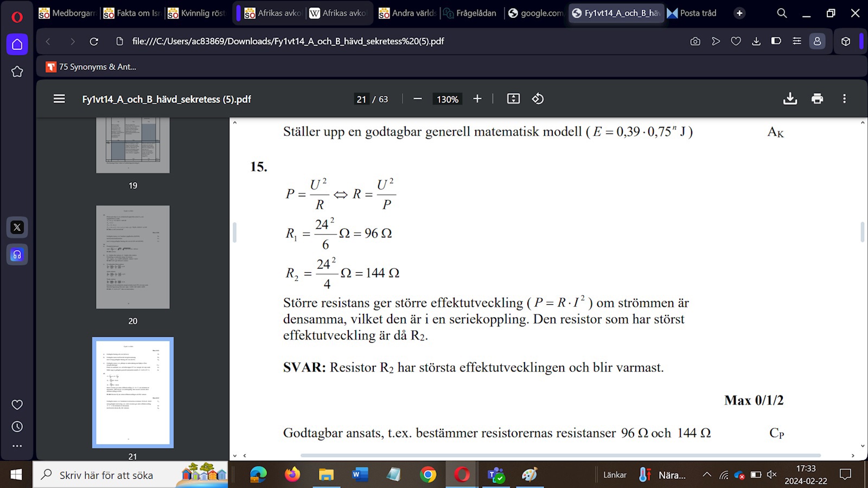Open the X Twitter sidebar panel
The height and width of the screenshot is (488, 868).
click(17, 227)
